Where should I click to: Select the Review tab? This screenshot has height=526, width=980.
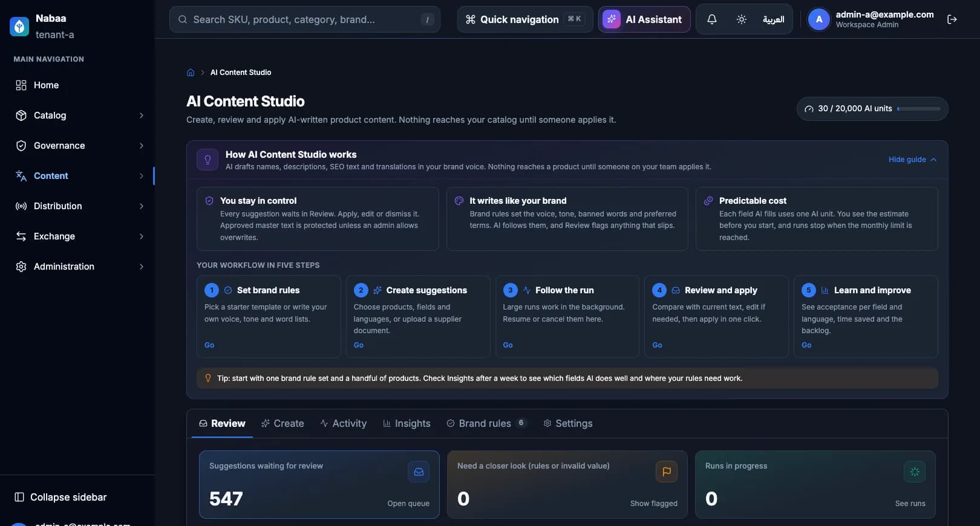click(222, 423)
